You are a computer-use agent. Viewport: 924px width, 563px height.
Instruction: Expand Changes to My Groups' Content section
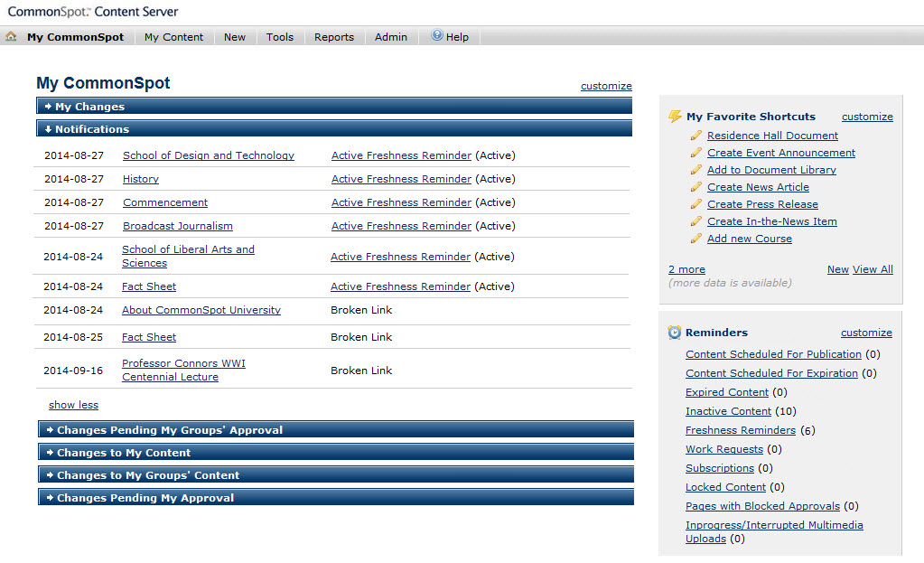click(x=336, y=474)
